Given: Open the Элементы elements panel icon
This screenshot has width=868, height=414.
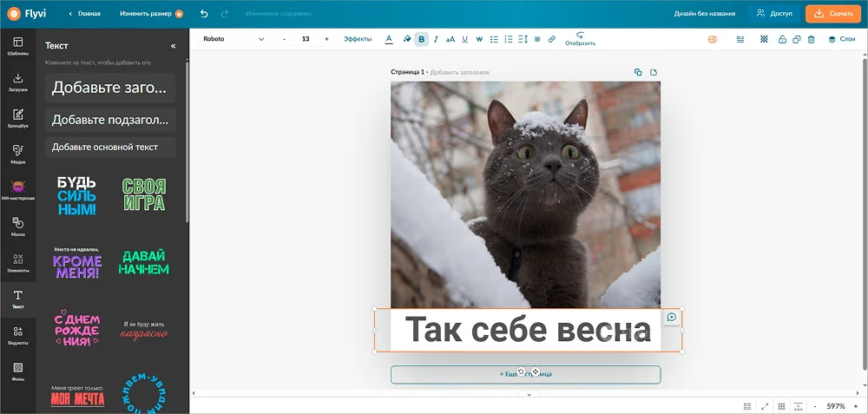Looking at the screenshot, I should [18, 262].
